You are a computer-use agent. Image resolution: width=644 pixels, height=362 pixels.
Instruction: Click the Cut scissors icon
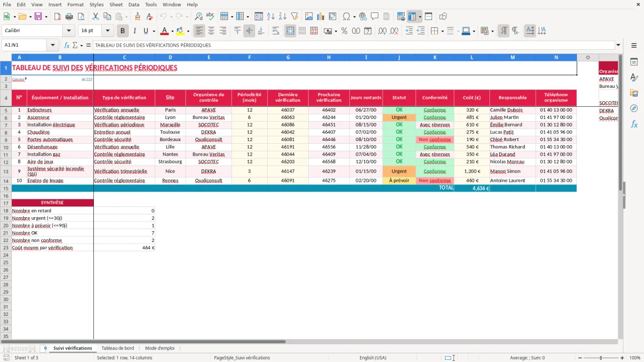95,17
